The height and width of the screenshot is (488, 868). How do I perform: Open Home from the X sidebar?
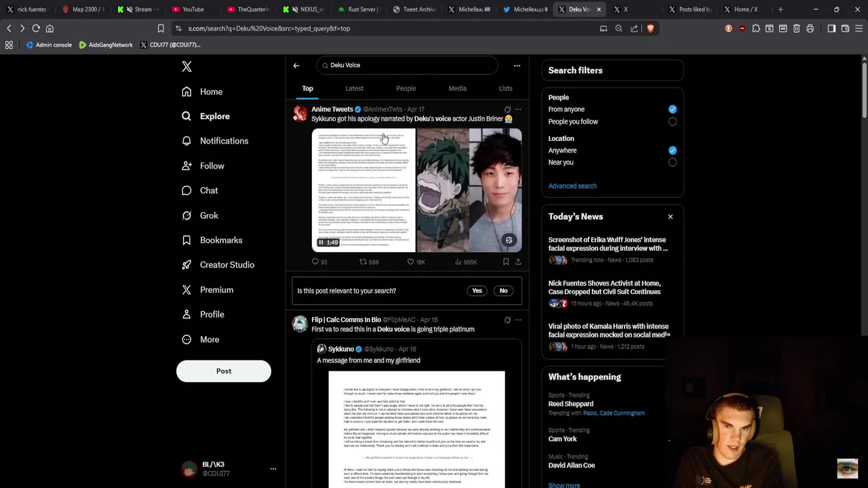coord(202,91)
